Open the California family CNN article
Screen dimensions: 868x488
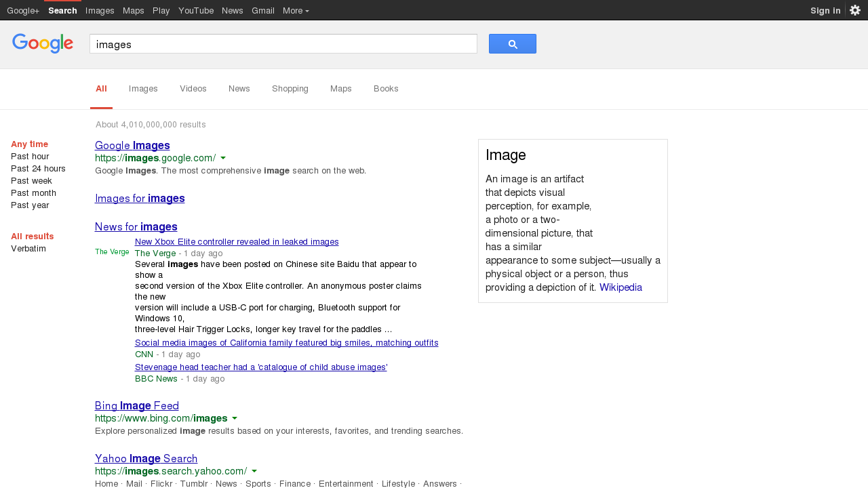287,343
